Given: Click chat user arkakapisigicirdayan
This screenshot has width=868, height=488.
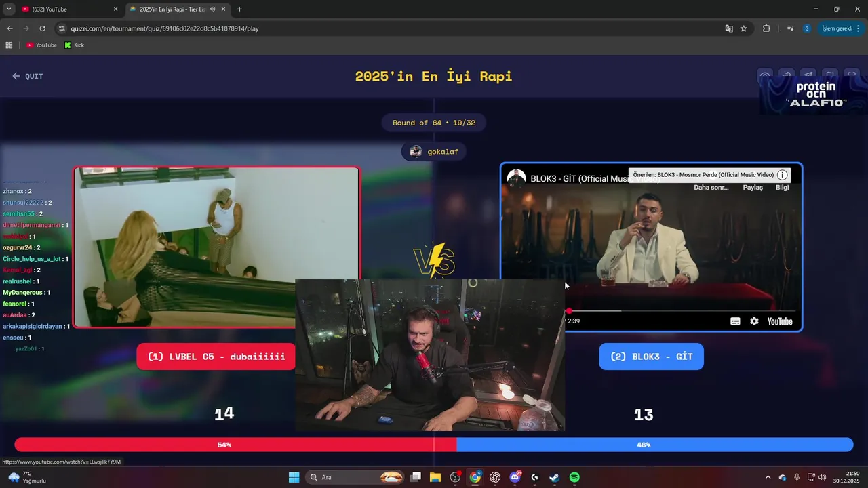Looking at the screenshot, I should (32, 327).
